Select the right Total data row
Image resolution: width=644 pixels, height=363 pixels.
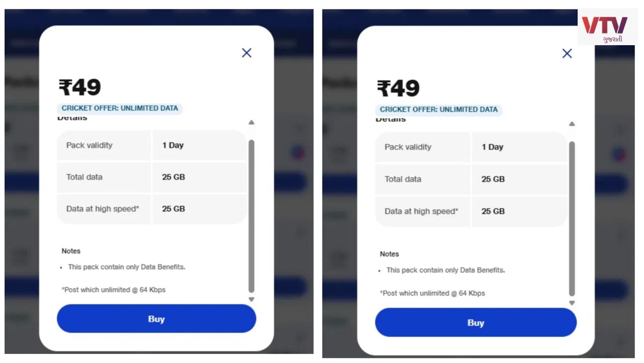[x=471, y=179]
